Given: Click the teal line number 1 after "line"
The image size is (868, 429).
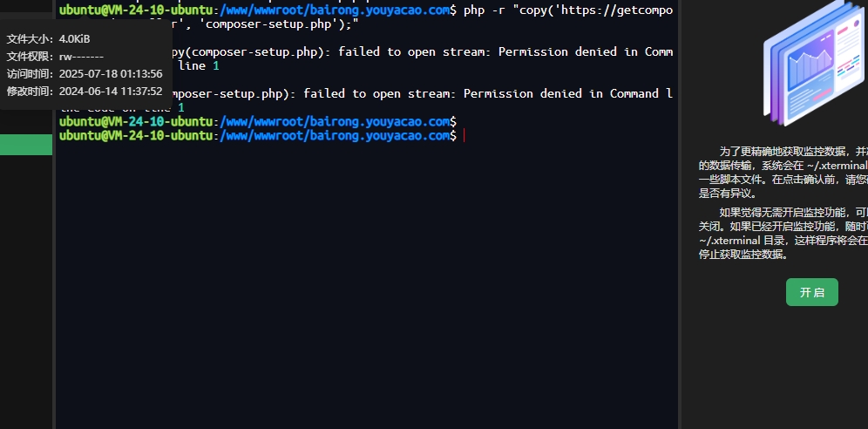Looking at the screenshot, I should tap(216, 65).
